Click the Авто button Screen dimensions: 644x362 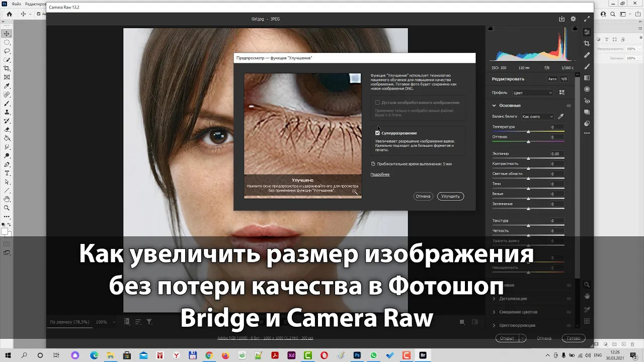(x=552, y=79)
